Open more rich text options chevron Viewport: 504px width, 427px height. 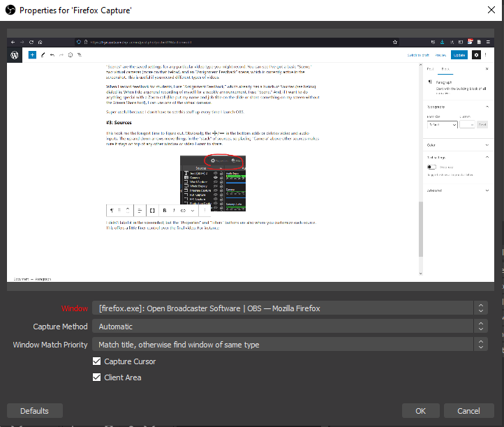tap(193, 211)
